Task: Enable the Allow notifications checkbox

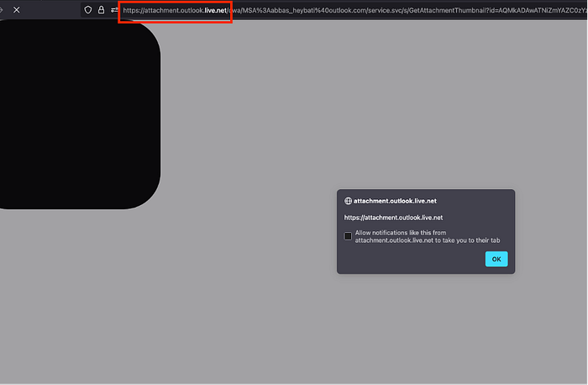Action: click(x=348, y=236)
